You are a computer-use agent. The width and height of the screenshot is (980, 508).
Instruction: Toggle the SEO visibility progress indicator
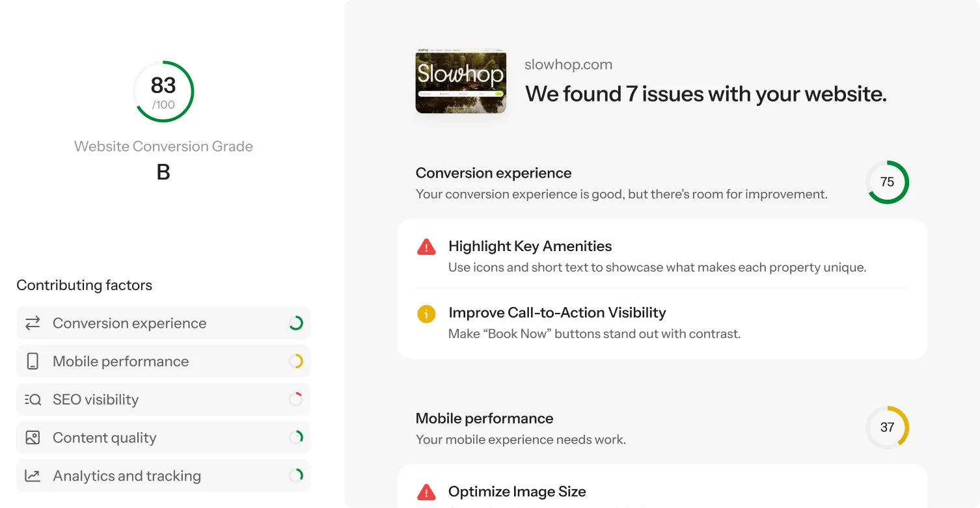[x=297, y=399]
